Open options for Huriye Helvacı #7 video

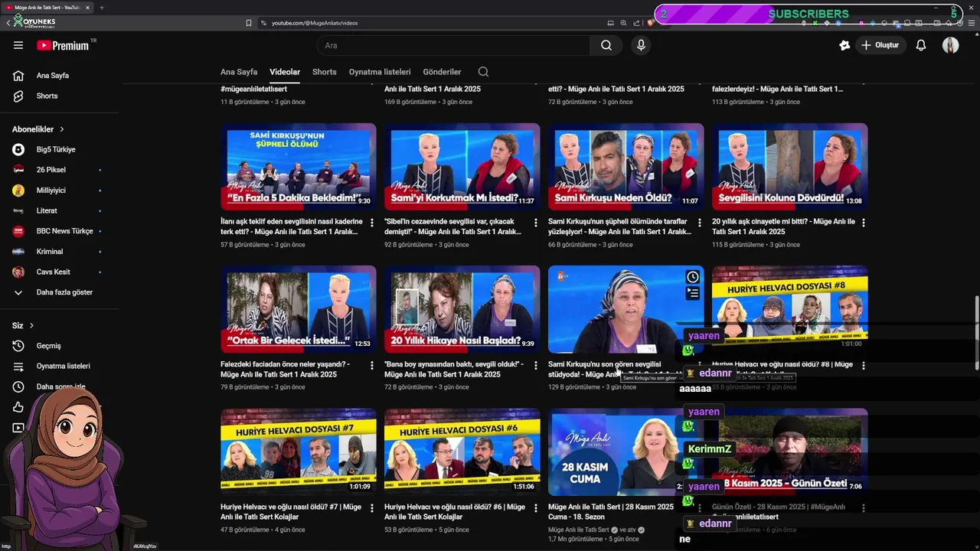pos(372,507)
